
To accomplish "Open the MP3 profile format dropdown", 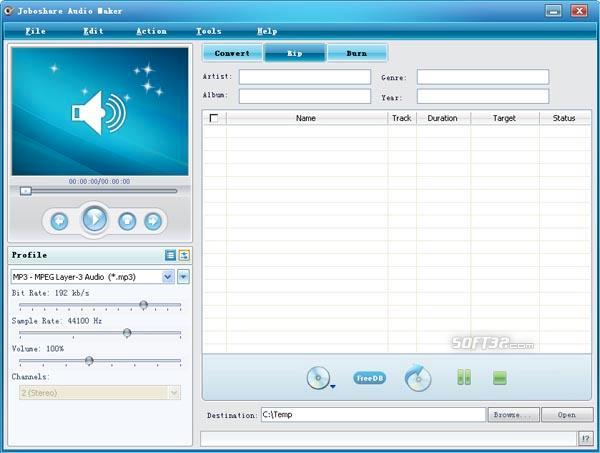I will (168, 277).
